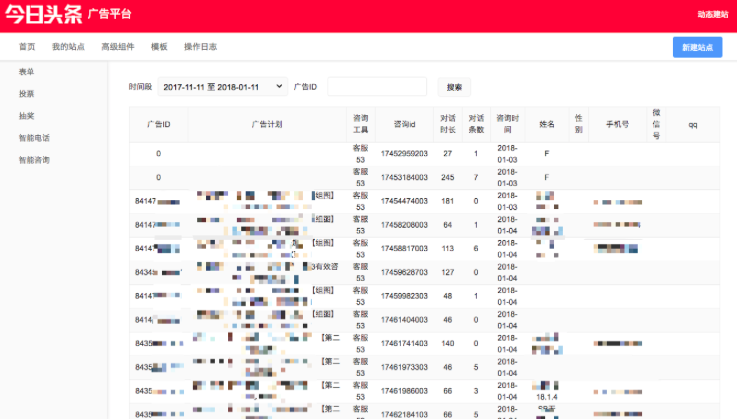
Task: Click the 咨询id cell 17461741403
Action: (404, 343)
